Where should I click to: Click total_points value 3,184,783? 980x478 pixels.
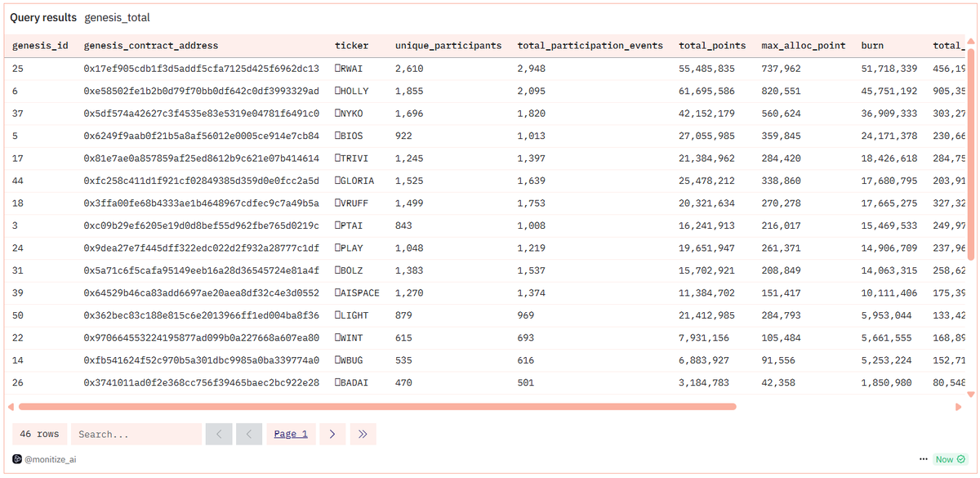pyautogui.click(x=705, y=382)
